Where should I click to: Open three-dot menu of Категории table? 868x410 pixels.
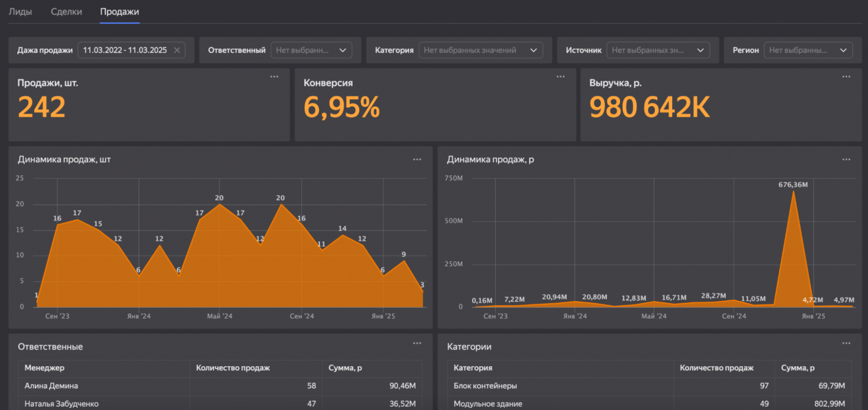click(x=846, y=343)
